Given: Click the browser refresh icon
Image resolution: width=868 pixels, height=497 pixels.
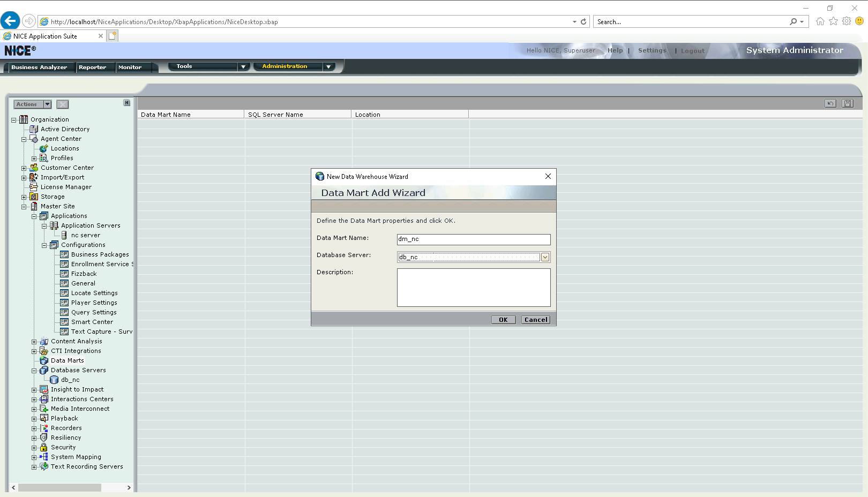Looking at the screenshot, I should coord(583,22).
